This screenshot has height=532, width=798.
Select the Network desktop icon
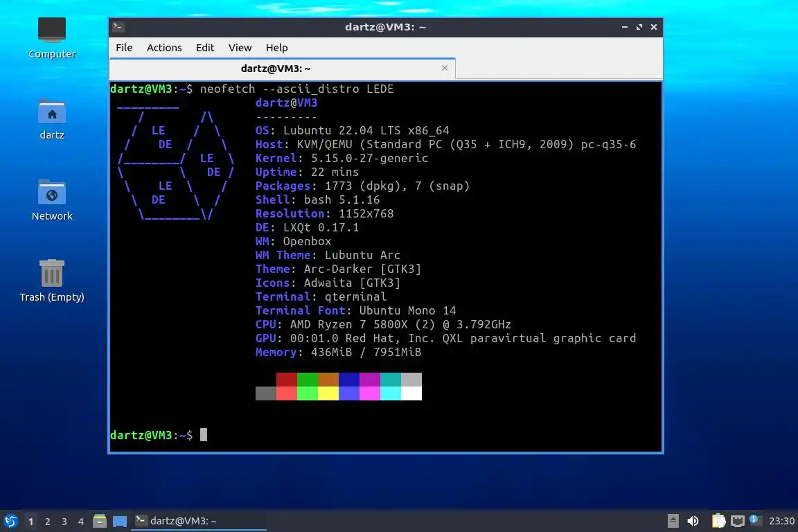(x=52, y=200)
